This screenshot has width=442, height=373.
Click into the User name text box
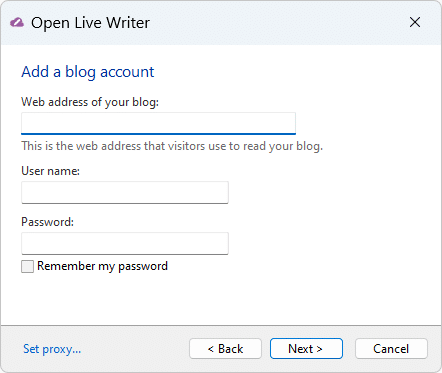click(125, 192)
